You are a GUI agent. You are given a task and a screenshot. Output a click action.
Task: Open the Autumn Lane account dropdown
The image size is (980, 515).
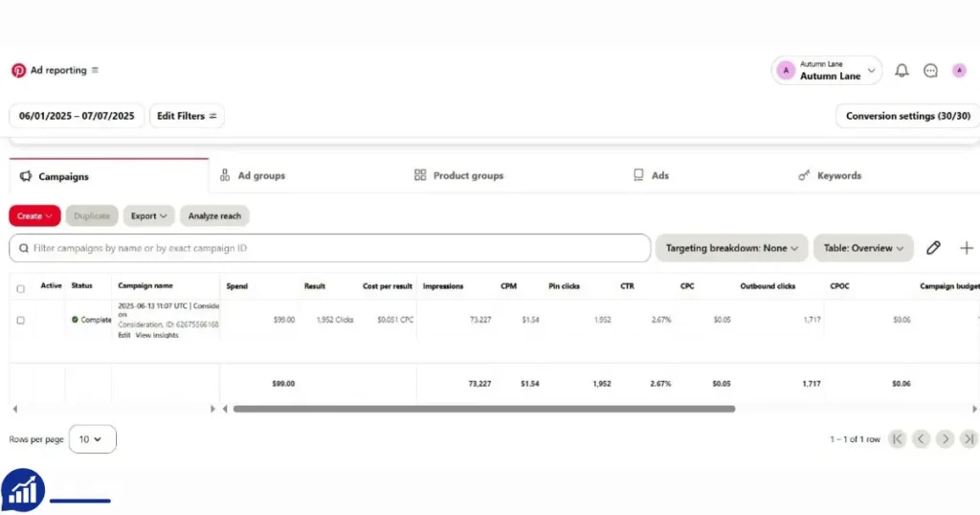826,70
